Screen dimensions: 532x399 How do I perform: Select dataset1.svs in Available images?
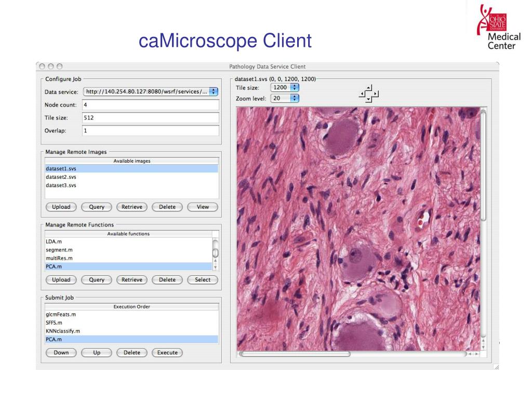[131, 169]
